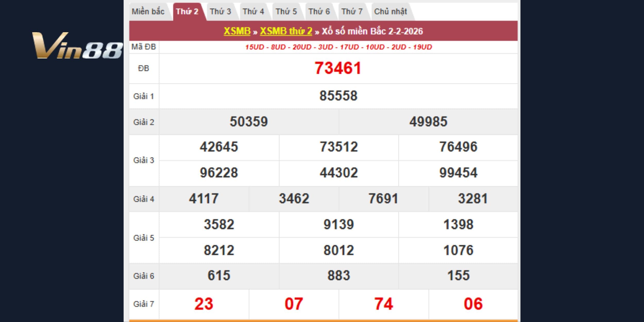Follow the XSMB breadcrumb link
This screenshot has width=644, height=322.
[237, 31]
